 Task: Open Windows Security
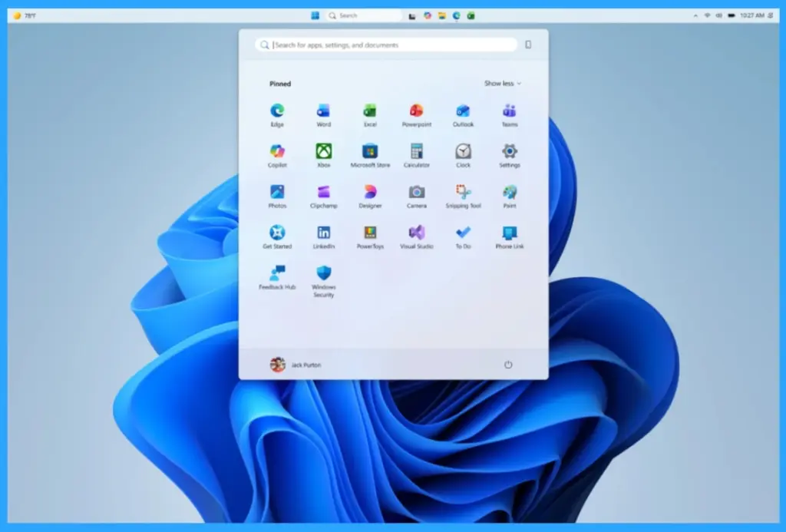tap(323, 281)
